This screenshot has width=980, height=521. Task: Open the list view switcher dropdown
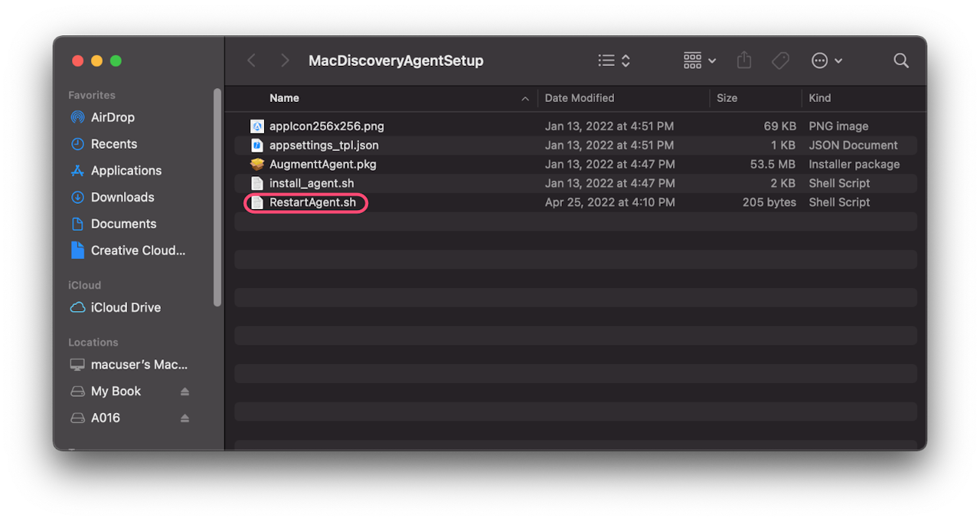(x=614, y=61)
